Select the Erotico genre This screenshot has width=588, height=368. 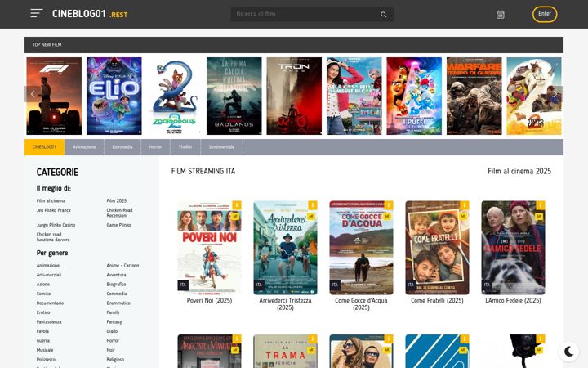(x=43, y=312)
